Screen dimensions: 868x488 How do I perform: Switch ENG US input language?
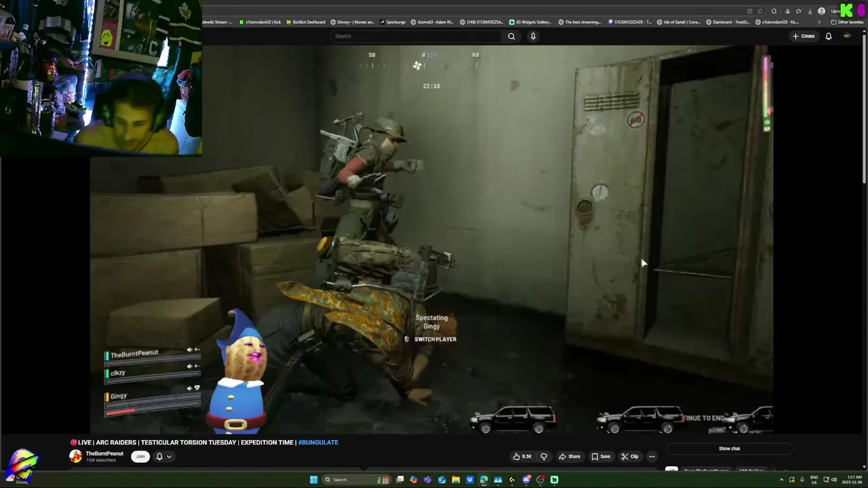coord(814,480)
